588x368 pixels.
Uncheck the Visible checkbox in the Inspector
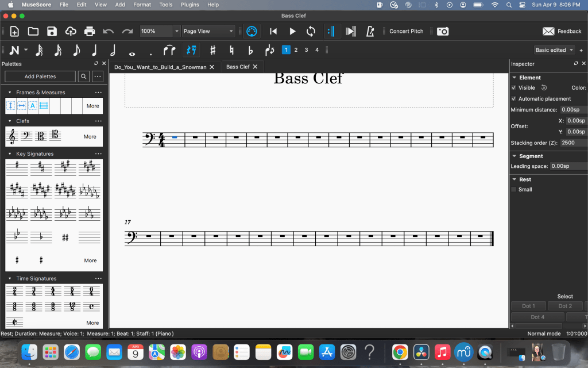514,88
